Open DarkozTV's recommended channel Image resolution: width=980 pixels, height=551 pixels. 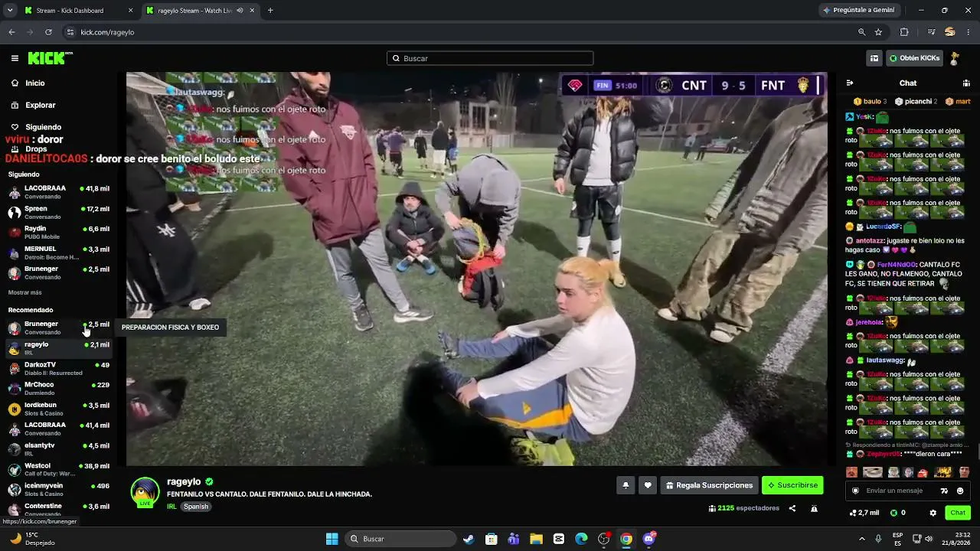58,369
